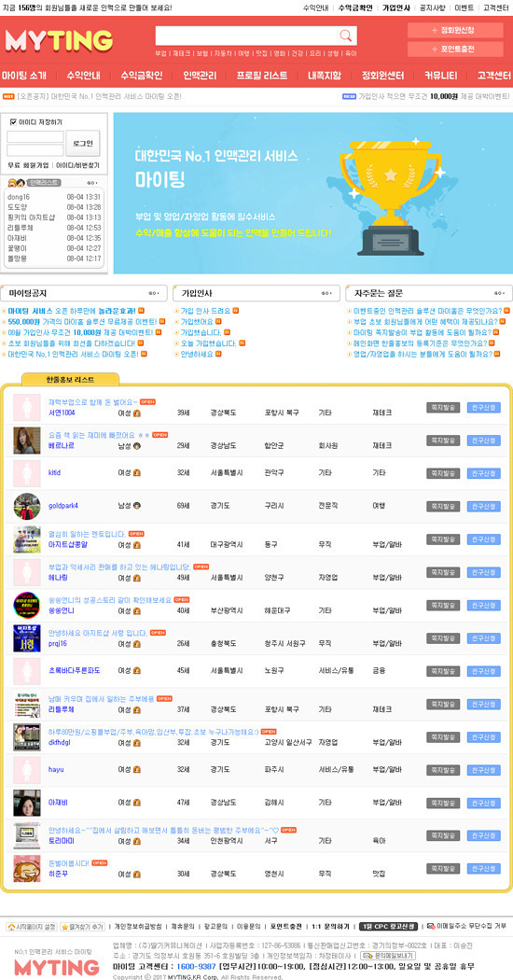The width and height of the screenshot is (513, 980).
Task: Click the 정회원신청 plus button
Action: click(x=455, y=30)
